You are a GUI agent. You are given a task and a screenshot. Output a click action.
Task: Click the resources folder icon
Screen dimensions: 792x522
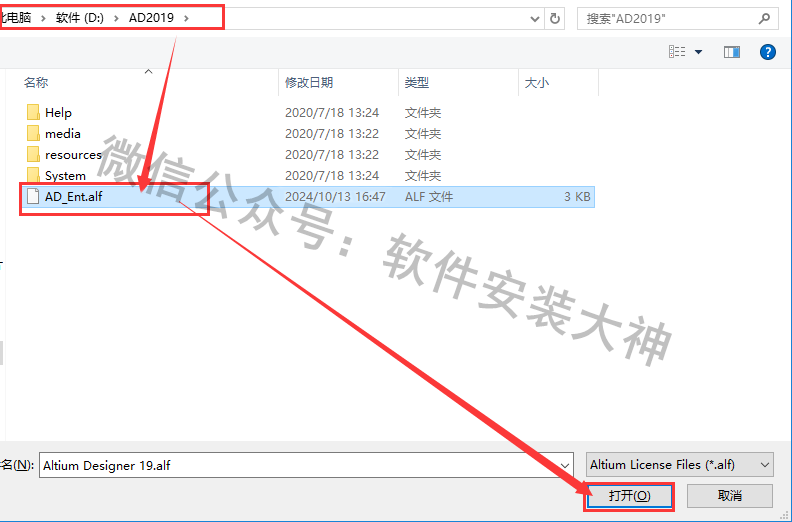(x=33, y=154)
